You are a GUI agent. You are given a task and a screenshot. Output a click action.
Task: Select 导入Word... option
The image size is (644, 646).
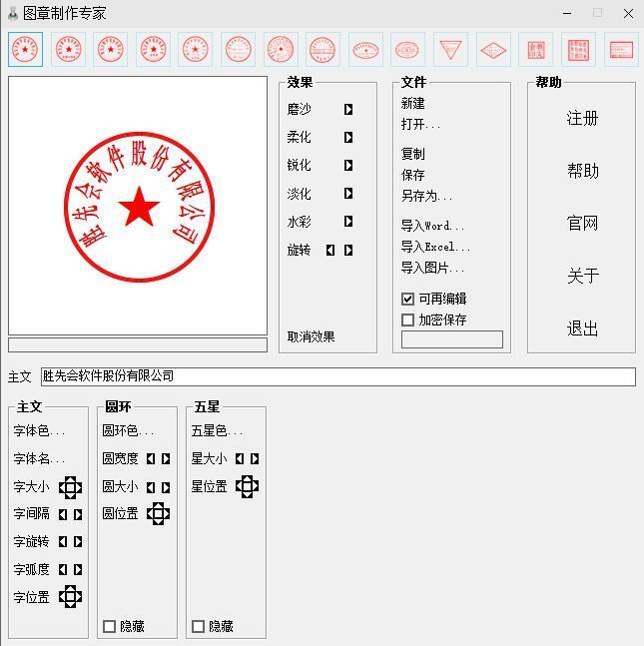[x=432, y=226]
